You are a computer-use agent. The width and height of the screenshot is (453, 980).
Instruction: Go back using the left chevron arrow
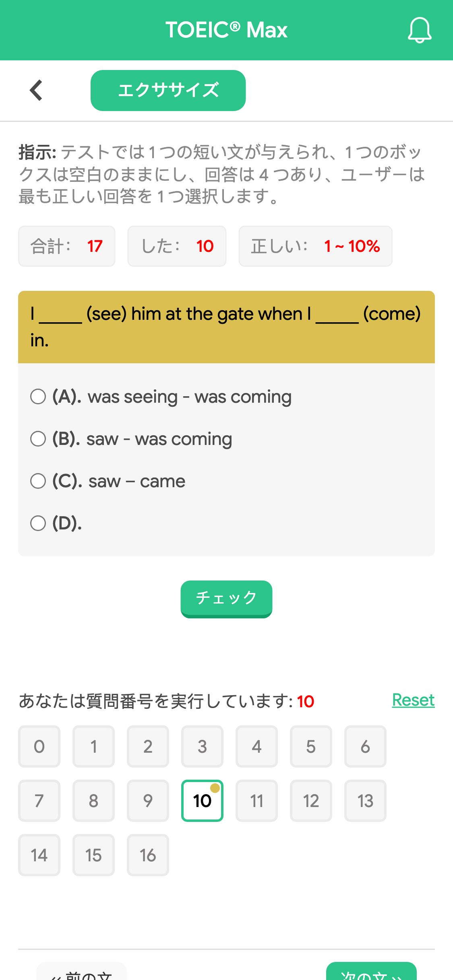coord(36,90)
